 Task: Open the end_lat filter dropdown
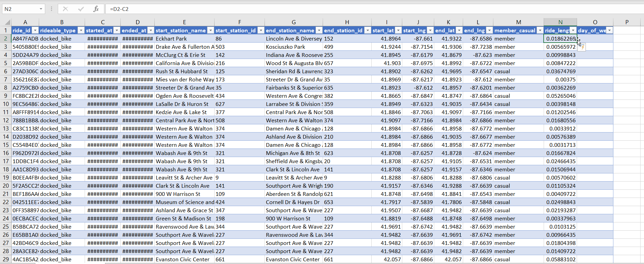(459, 30)
